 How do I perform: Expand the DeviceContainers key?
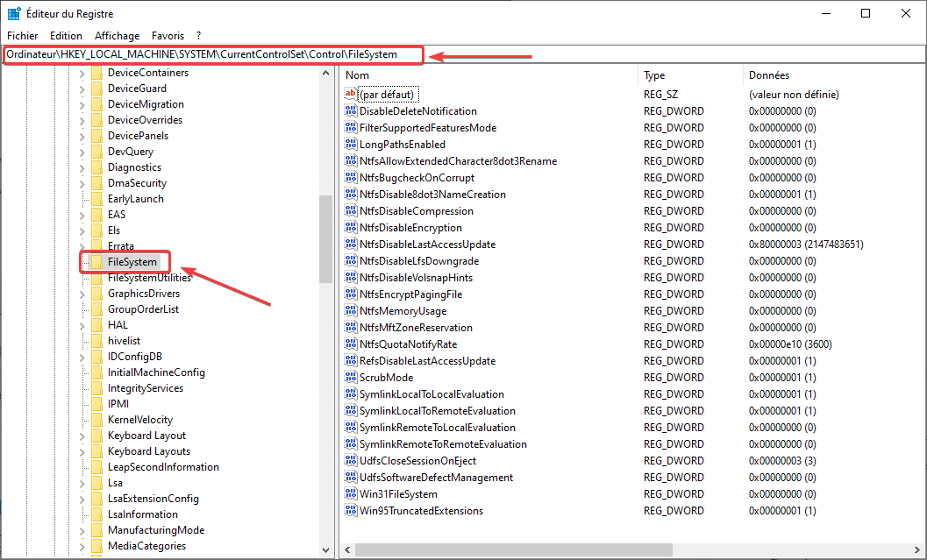pos(82,74)
